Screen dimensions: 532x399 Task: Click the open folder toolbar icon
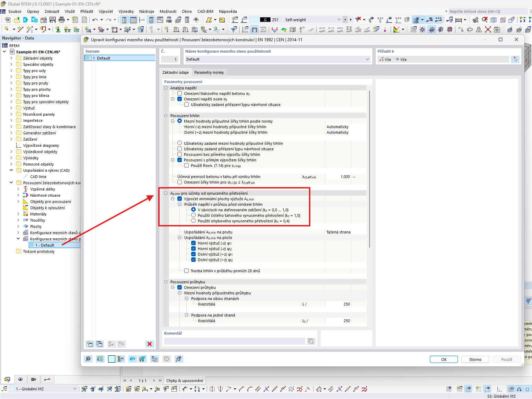(17, 20)
